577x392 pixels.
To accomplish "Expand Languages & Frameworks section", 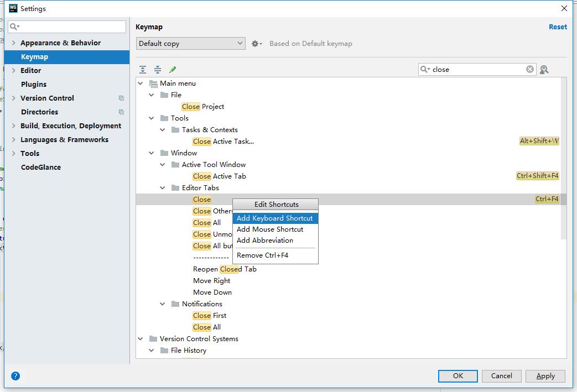I will 14,139.
